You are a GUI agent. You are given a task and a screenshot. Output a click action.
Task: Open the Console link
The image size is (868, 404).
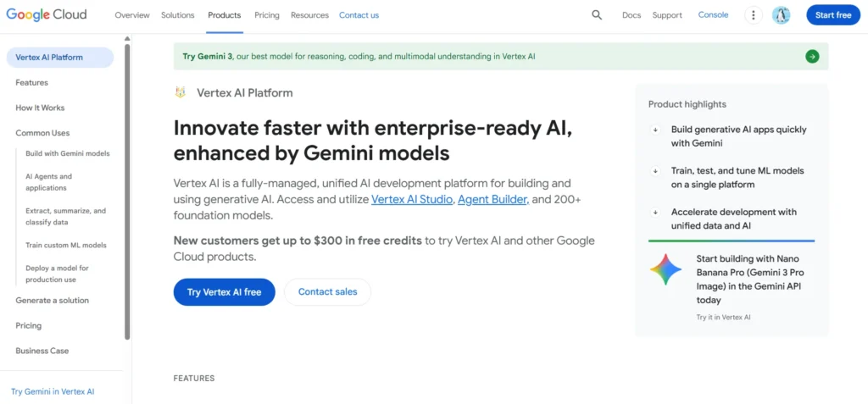[713, 15]
